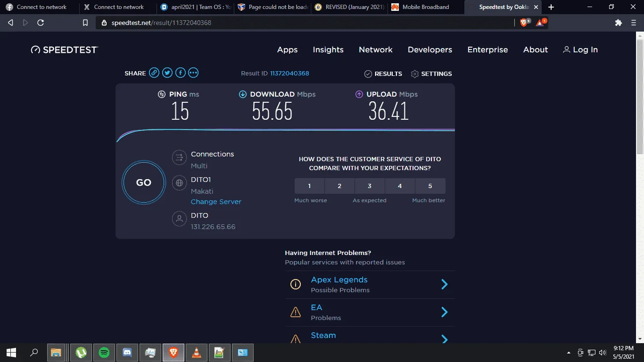
Task: Share result on Facebook icon
Action: coord(180,73)
